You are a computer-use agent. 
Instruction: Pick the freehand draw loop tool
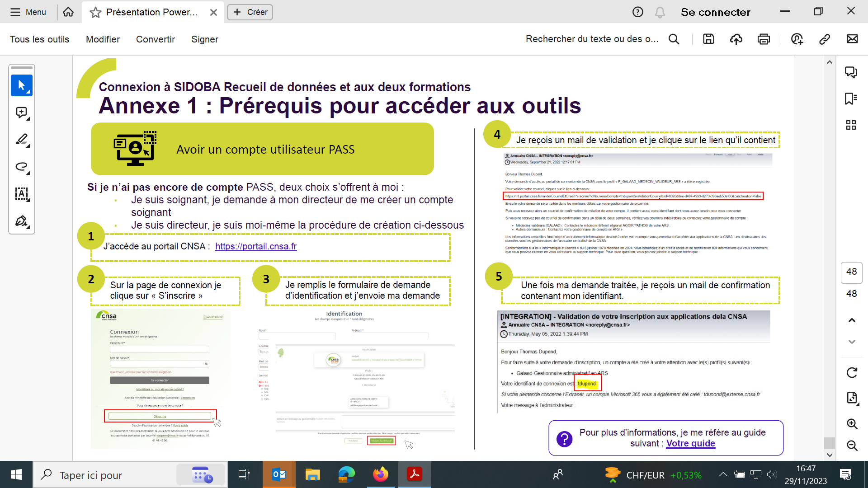pos(21,167)
